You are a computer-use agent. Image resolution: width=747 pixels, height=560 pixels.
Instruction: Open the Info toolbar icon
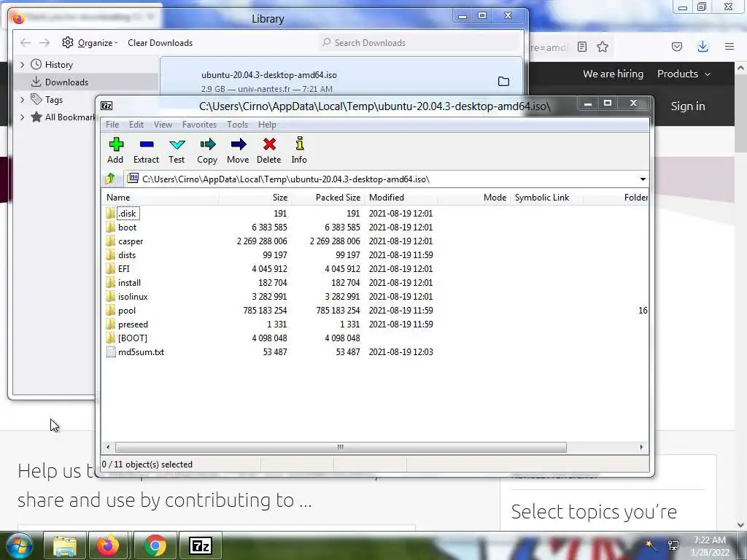[299, 150]
